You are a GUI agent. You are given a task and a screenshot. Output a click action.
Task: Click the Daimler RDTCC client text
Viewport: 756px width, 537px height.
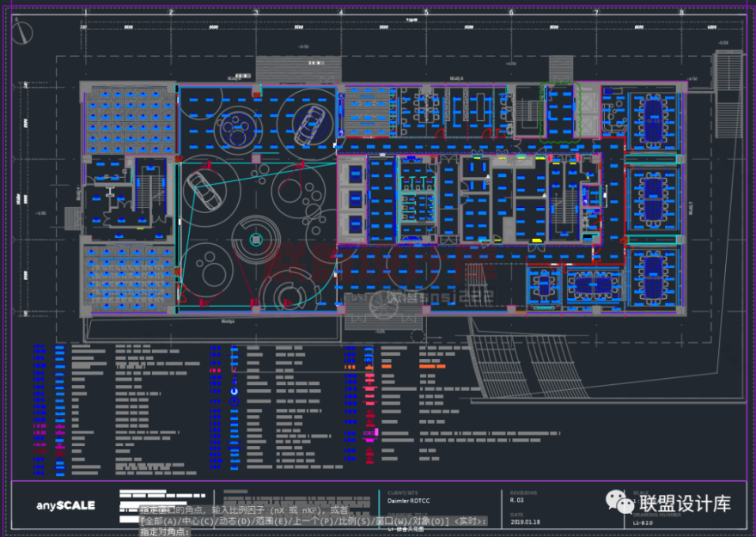pos(406,501)
